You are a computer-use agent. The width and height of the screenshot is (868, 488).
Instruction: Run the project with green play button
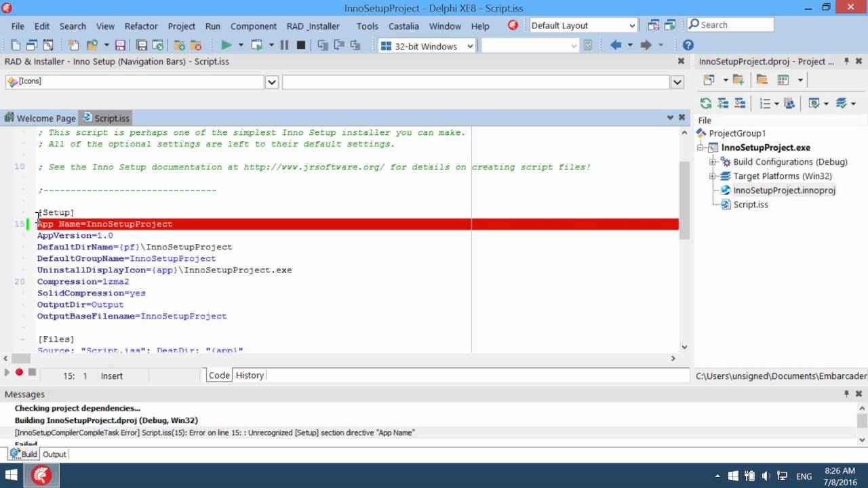point(226,45)
